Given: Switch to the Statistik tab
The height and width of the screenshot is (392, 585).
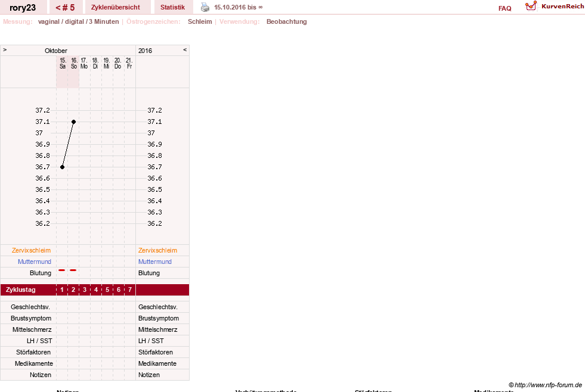Looking at the screenshot, I should pyautogui.click(x=172, y=8).
